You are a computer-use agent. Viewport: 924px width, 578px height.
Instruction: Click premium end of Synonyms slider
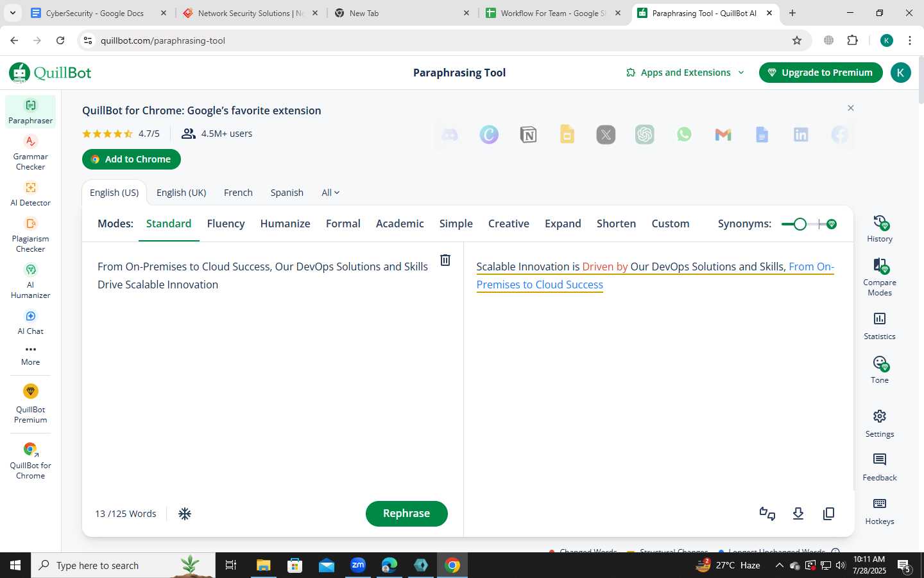pyautogui.click(x=832, y=224)
